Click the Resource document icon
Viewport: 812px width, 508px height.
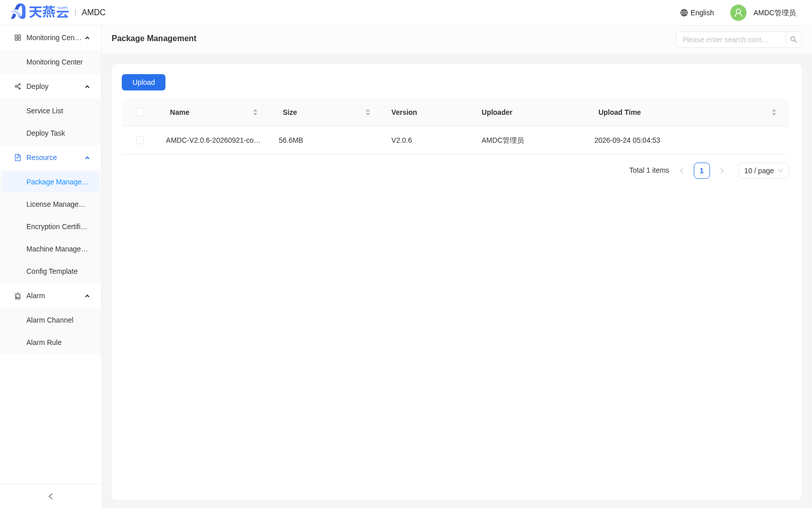click(18, 157)
